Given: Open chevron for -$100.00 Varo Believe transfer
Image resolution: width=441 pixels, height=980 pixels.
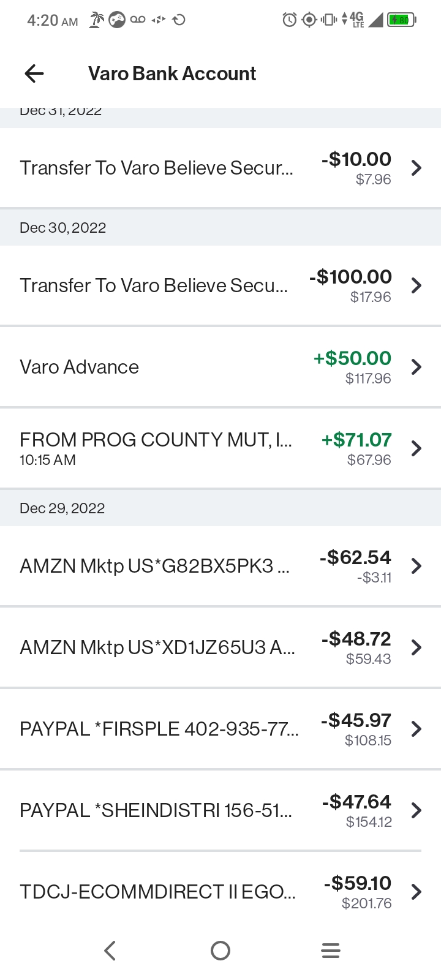Looking at the screenshot, I should tap(417, 285).
